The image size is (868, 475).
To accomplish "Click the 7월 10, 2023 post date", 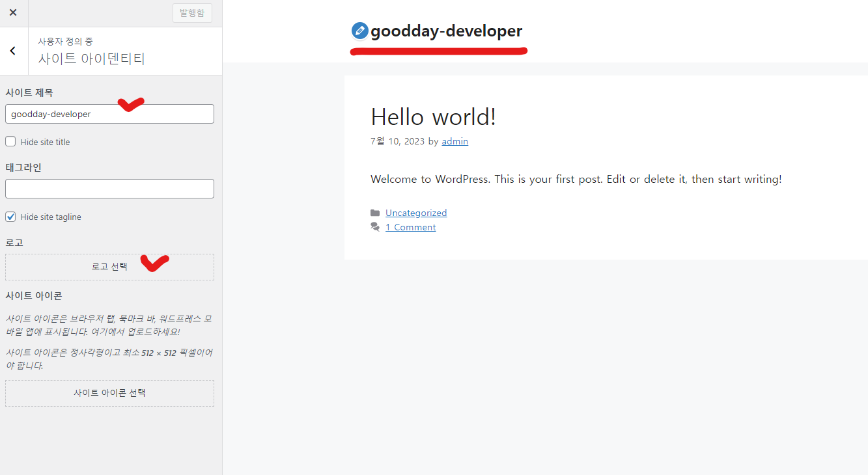I will click(397, 141).
